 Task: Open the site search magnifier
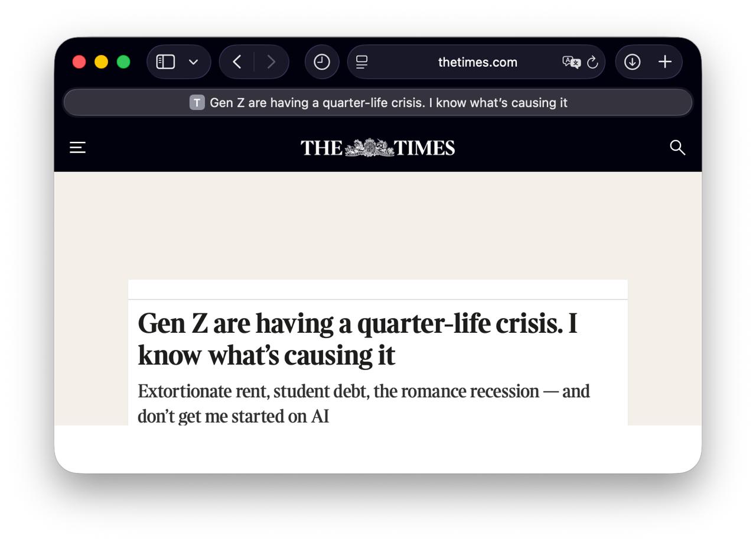pyautogui.click(x=677, y=147)
